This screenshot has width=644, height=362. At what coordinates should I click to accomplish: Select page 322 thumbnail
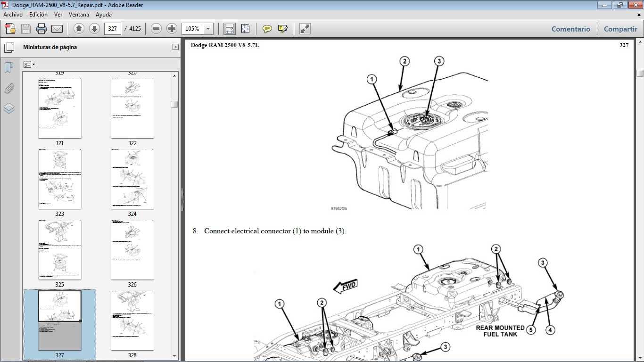132,108
